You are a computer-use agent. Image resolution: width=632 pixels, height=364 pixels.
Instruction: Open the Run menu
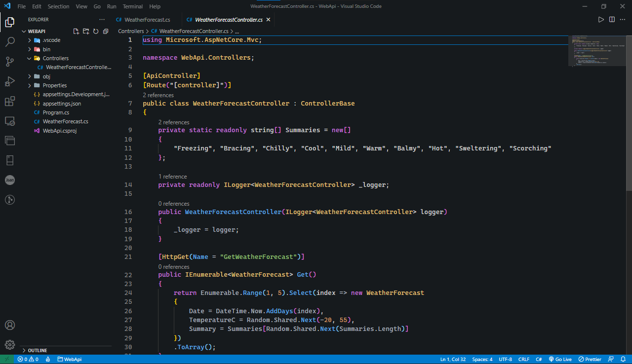112,6
